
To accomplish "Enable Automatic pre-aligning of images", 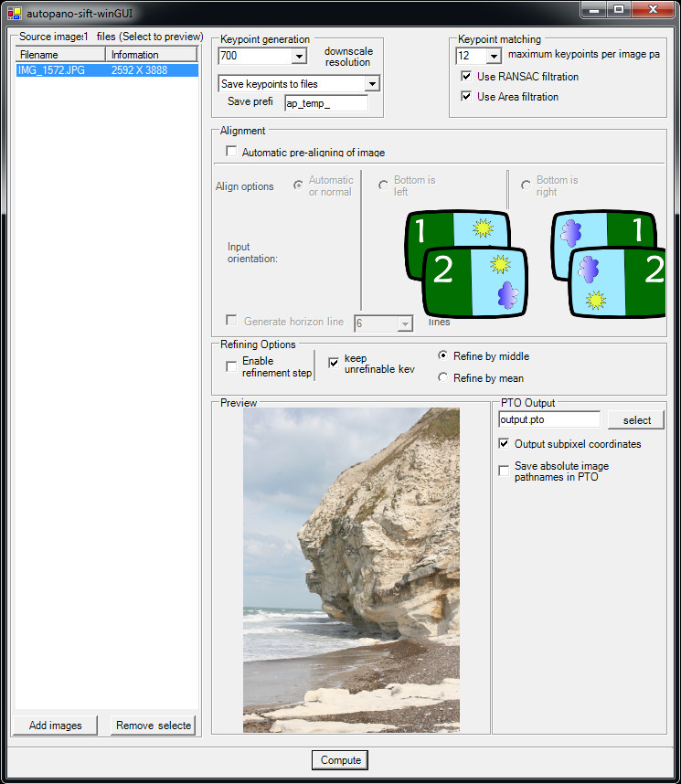I will click(x=231, y=151).
